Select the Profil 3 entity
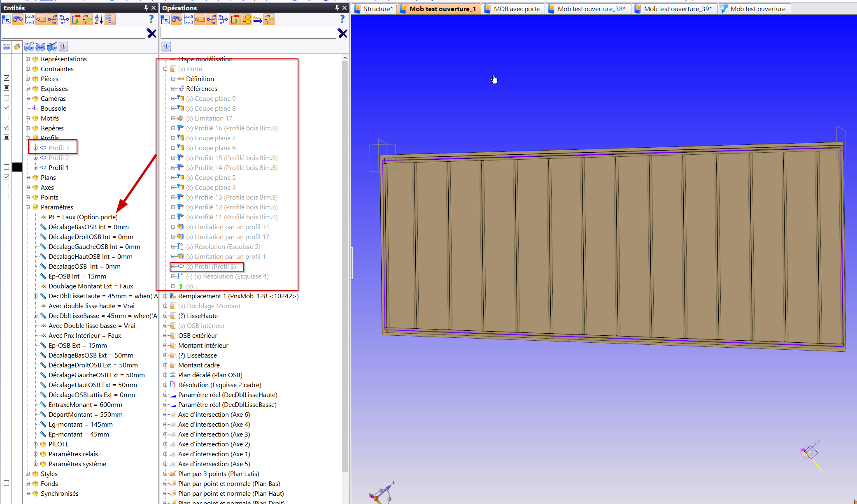Screen dimensions: 857x504 click(58, 148)
